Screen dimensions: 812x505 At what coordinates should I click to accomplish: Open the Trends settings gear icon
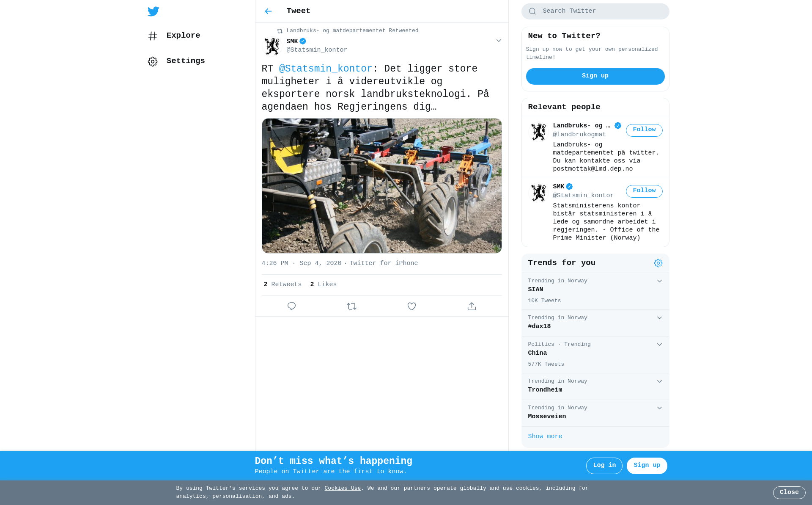pyautogui.click(x=658, y=263)
